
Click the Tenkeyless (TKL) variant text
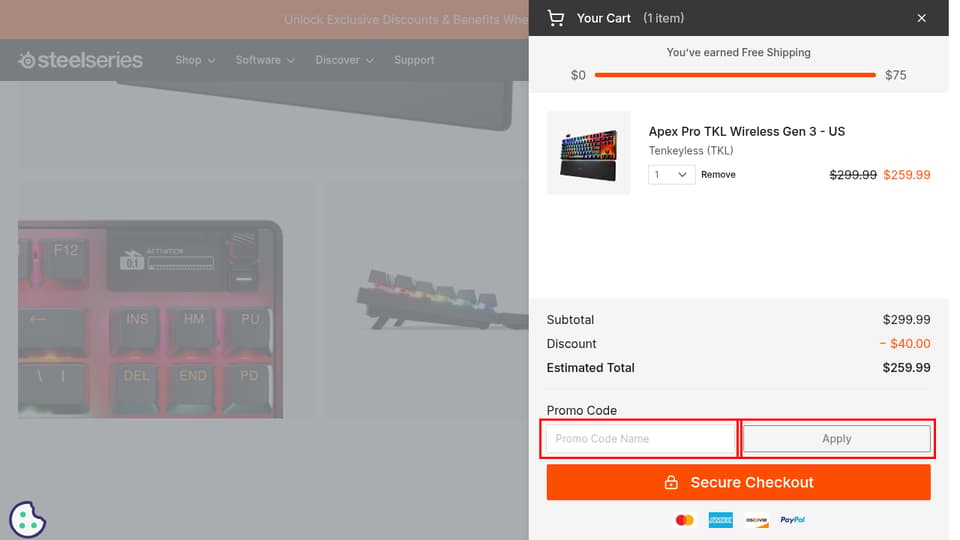point(691,151)
